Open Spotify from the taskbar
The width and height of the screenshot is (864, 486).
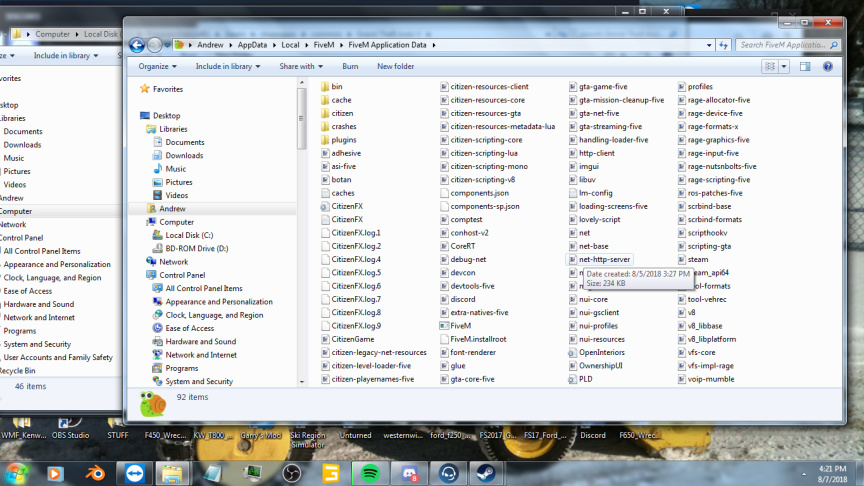click(369, 472)
